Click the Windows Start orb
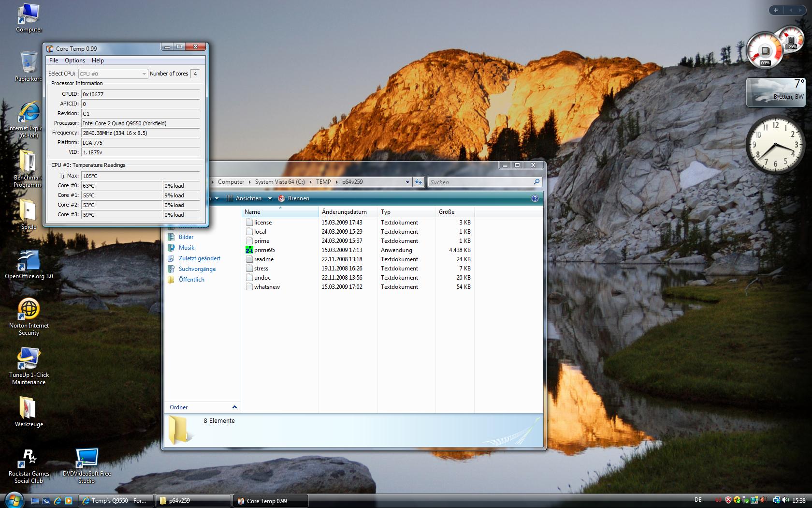Image resolution: width=812 pixels, height=508 pixels. pyautogui.click(x=14, y=500)
